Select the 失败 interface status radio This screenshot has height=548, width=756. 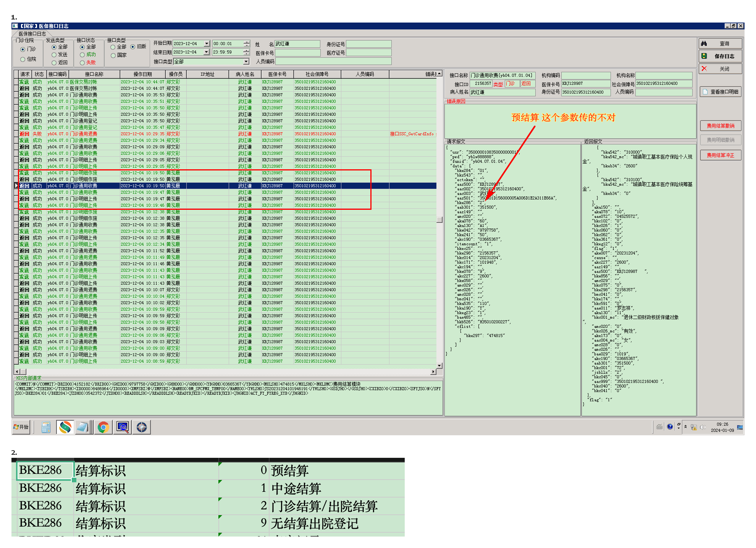(82, 63)
